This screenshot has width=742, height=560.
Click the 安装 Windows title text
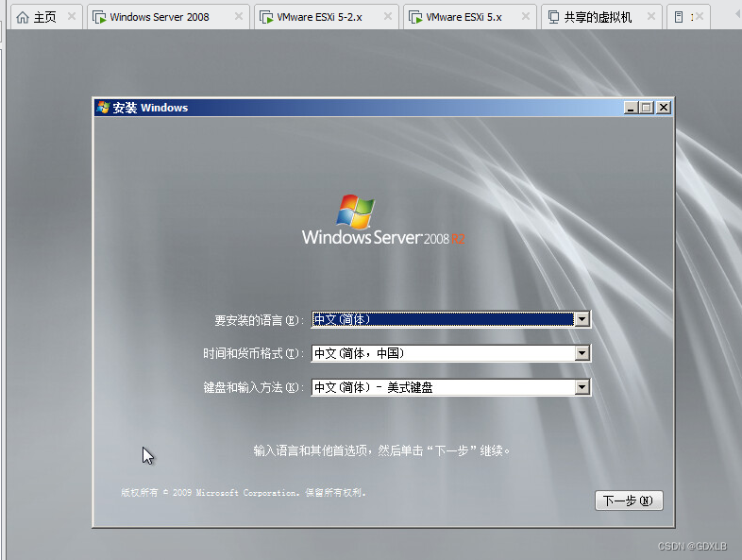coord(150,108)
